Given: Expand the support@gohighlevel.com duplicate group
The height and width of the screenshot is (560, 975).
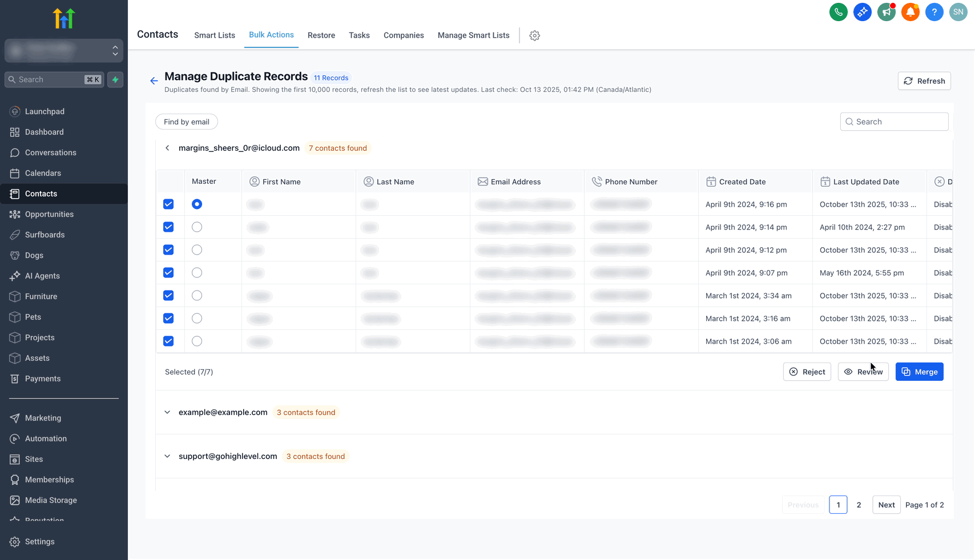Looking at the screenshot, I should 167,456.
